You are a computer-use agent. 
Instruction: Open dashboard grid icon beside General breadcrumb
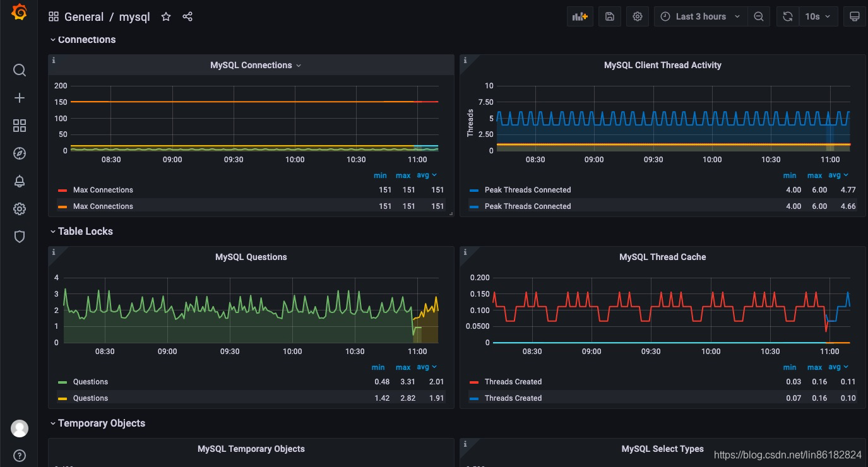[54, 17]
